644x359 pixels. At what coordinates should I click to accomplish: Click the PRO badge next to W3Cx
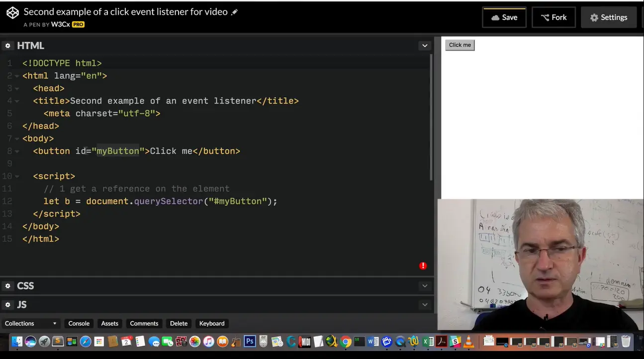[78, 24]
